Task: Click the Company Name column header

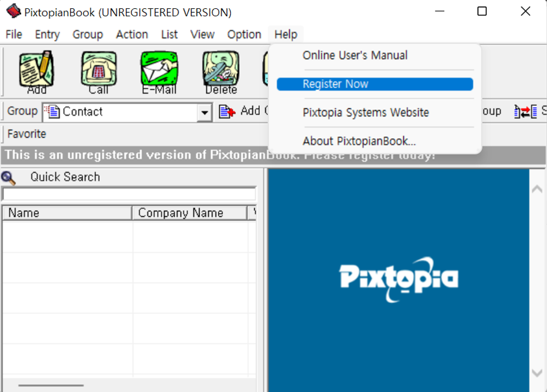Action: [190, 213]
